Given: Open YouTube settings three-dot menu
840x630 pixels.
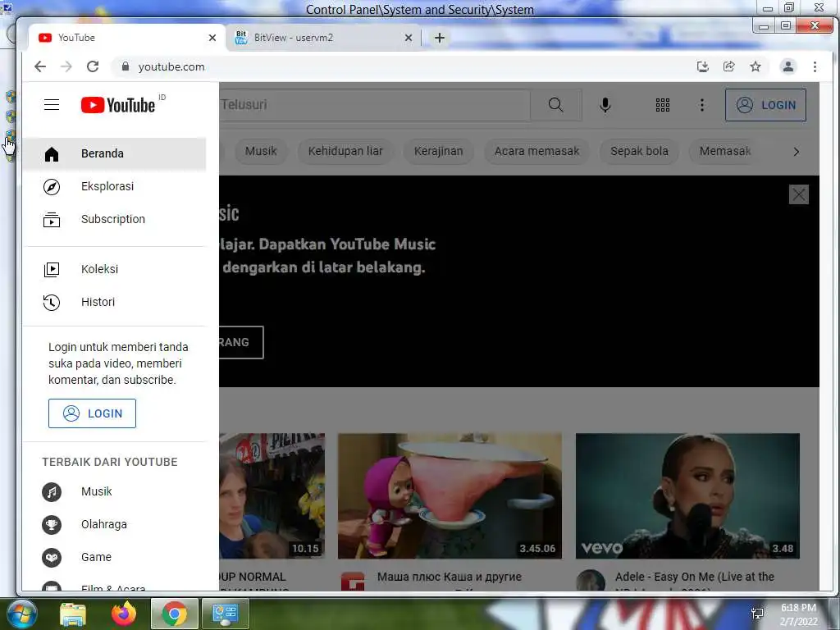Looking at the screenshot, I should pos(702,105).
